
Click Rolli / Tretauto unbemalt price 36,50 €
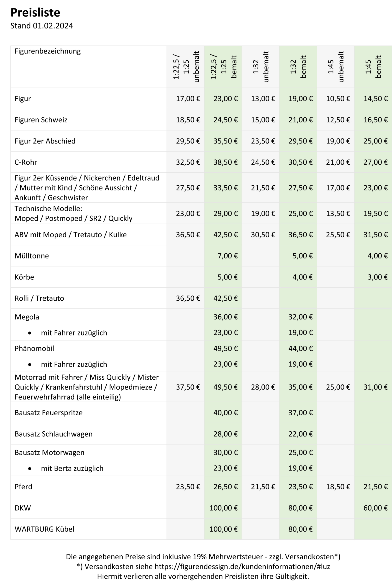tap(188, 298)
